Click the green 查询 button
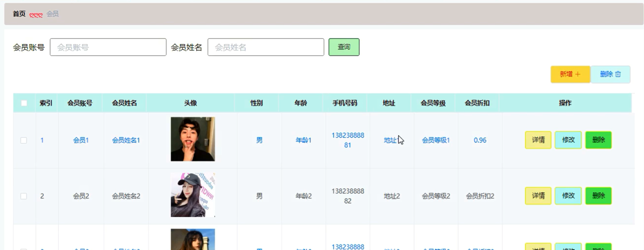Screen dimensions: 644x250 [x=344, y=47]
